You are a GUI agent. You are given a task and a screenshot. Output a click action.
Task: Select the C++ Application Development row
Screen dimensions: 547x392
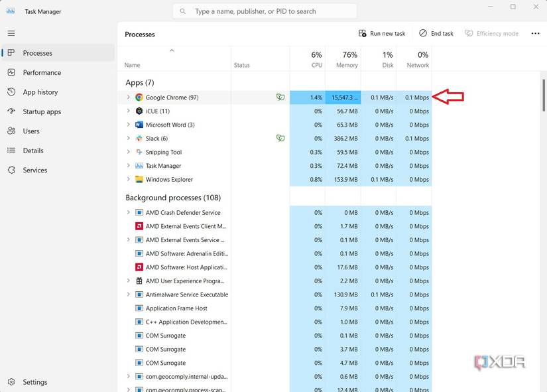(x=275, y=322)
